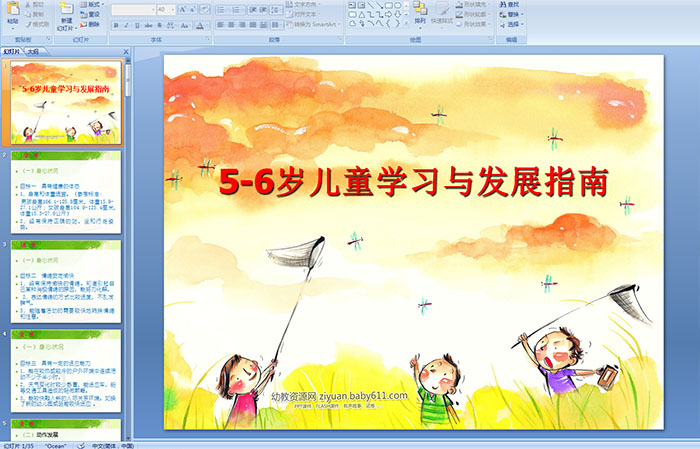Reset the slide with 重设
The image size is (700, 449).
[90, 14]
